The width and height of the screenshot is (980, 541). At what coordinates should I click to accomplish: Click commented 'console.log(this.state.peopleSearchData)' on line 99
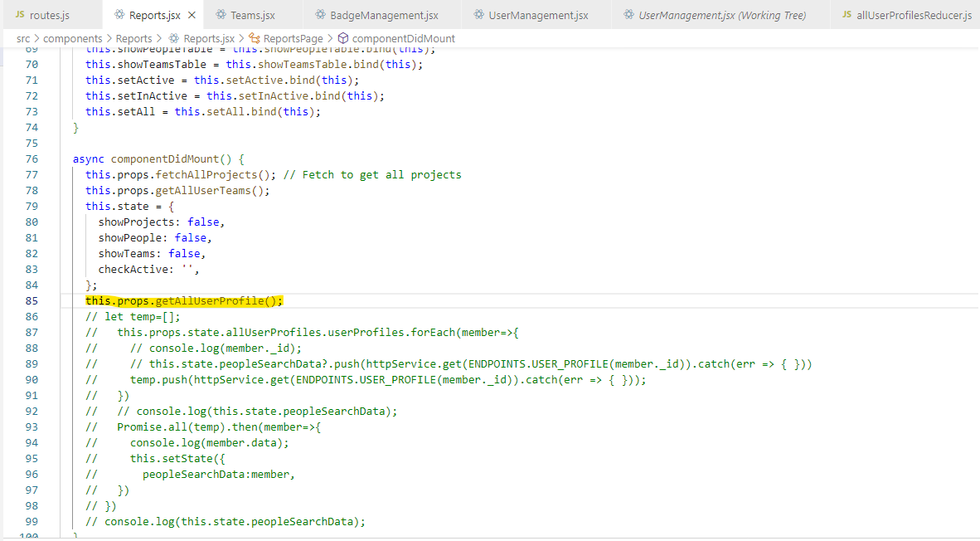pyautogui.click(x=232, y=522)
